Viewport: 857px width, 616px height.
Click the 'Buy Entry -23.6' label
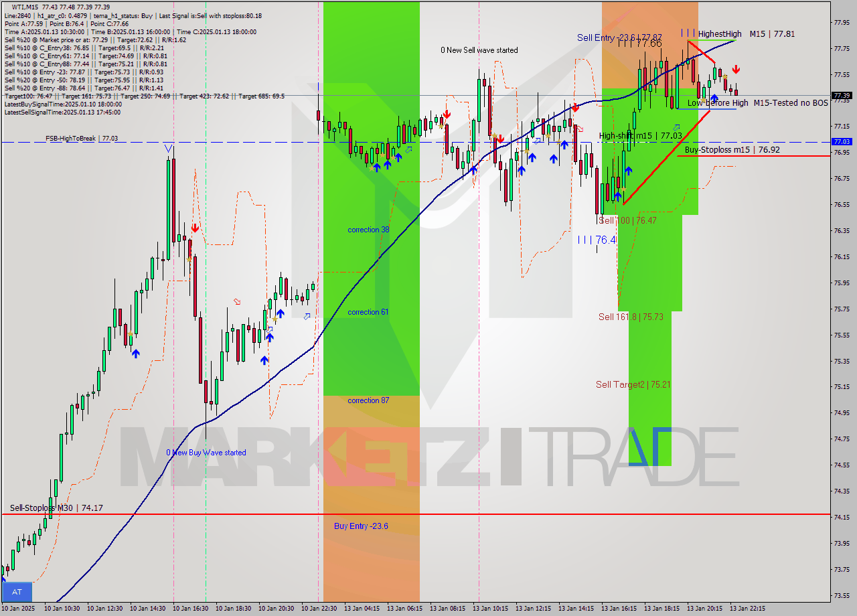click(x=361, y=526)
